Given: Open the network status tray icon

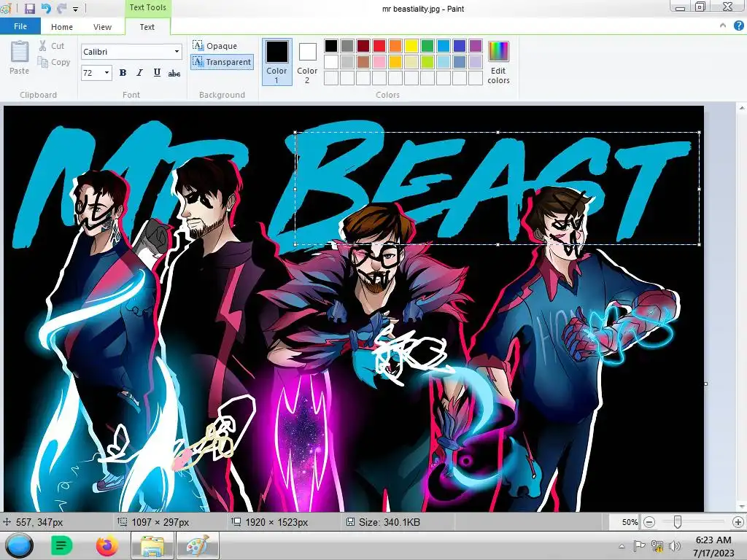Looking at the screenshot, I should coord(657,545).
